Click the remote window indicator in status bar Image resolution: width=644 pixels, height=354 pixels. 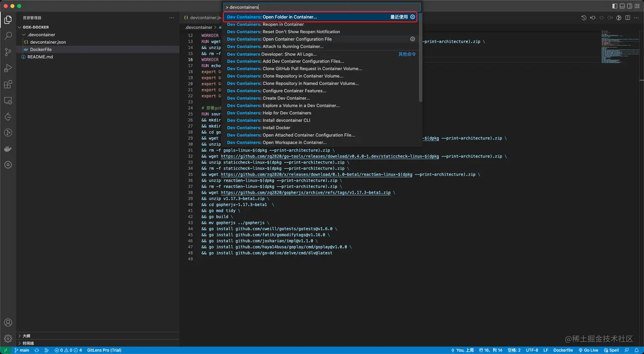pos(5,350)
